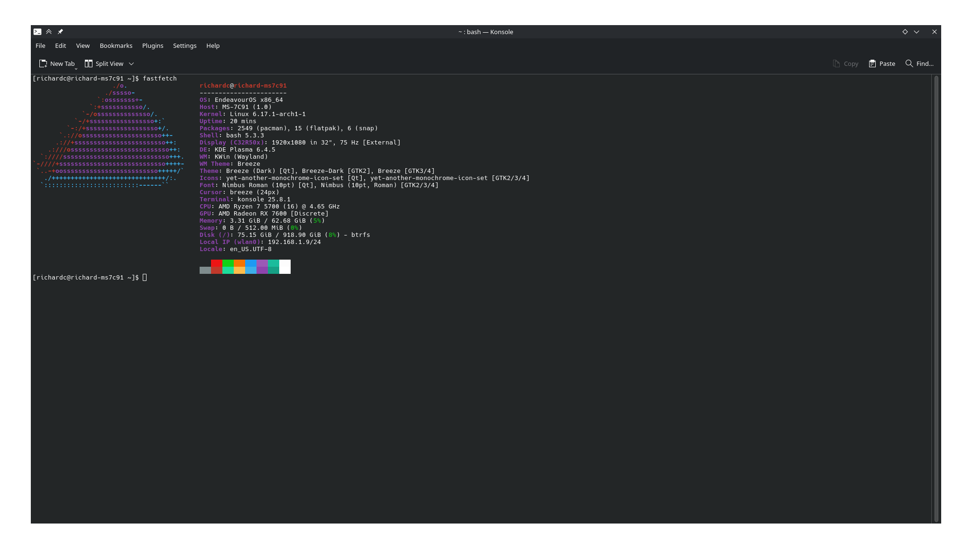Open the Konsole window menu icon
Image resolution: width=972 pixels, height=560 pixels.
coord(37,32)
